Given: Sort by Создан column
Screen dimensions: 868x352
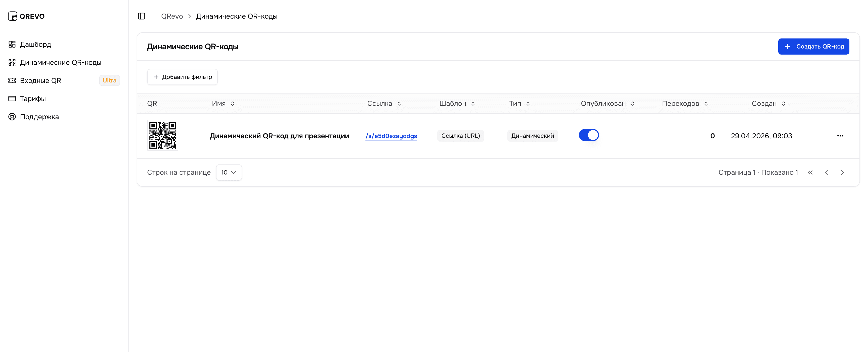Looking at the screenshot, I should [x=768, y=104].
